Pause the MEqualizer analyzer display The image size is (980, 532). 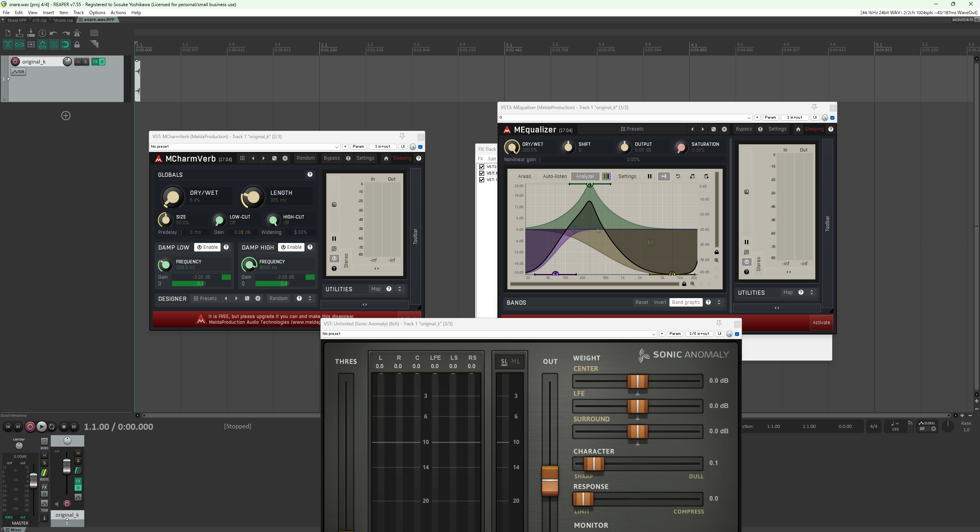coord(650,176)
